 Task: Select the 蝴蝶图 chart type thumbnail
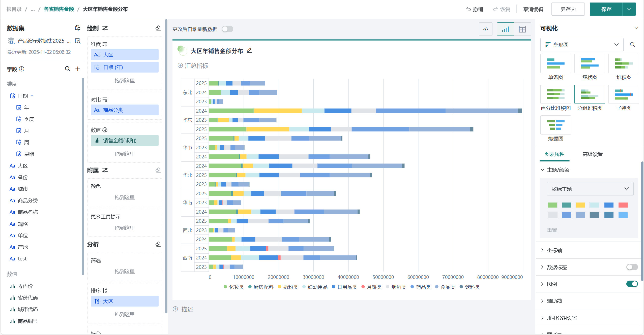point(555,125)
